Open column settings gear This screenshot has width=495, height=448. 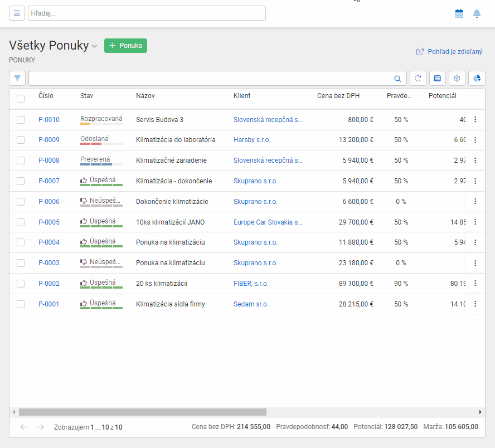(457, 78)
